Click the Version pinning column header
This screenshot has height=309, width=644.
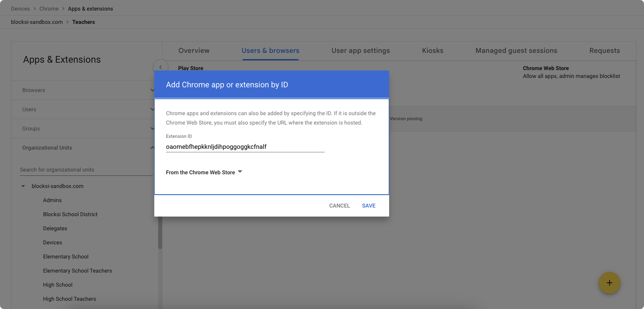click(406, 119)
